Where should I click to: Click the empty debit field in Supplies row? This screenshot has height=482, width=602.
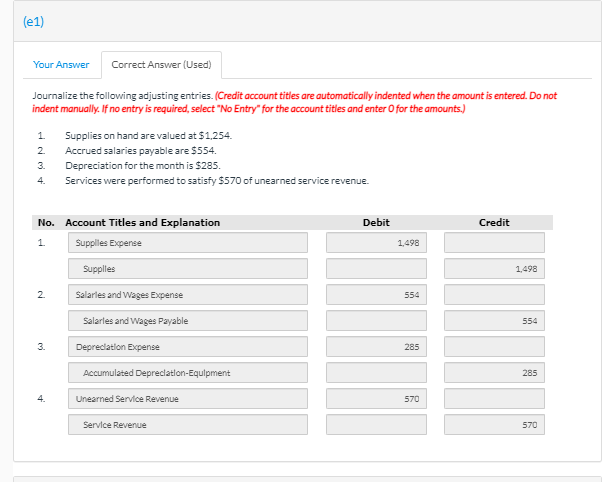pos(376,269)
